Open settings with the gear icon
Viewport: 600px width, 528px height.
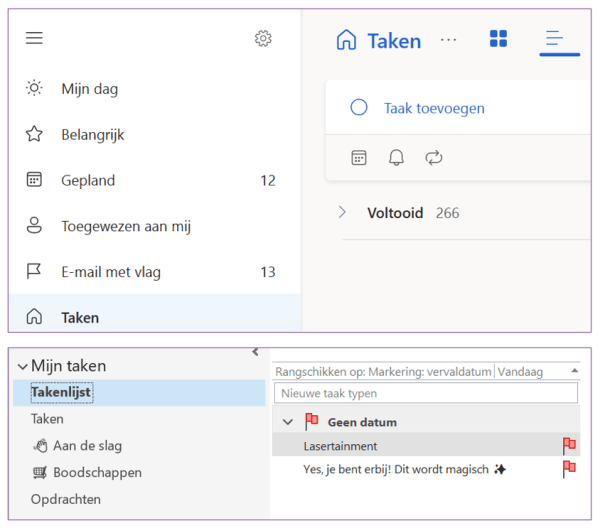tap(263, 38)
